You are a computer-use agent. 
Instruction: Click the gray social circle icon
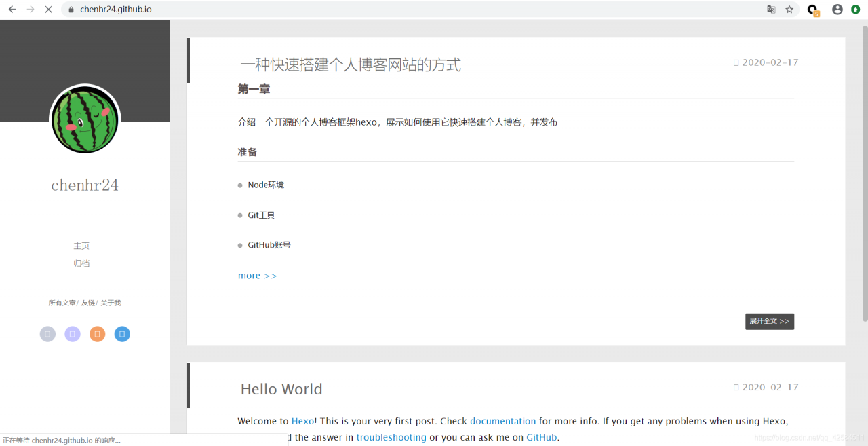pos(47,334)
